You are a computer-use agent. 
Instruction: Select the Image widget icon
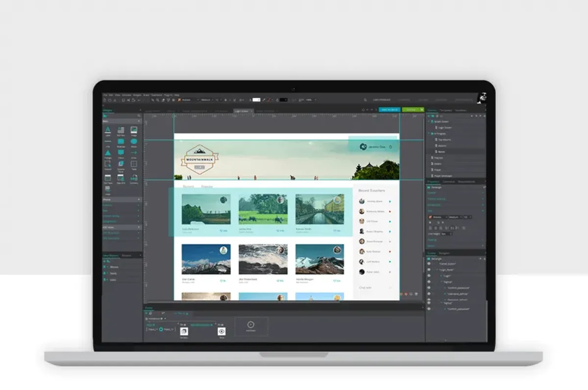click(134, 130)
